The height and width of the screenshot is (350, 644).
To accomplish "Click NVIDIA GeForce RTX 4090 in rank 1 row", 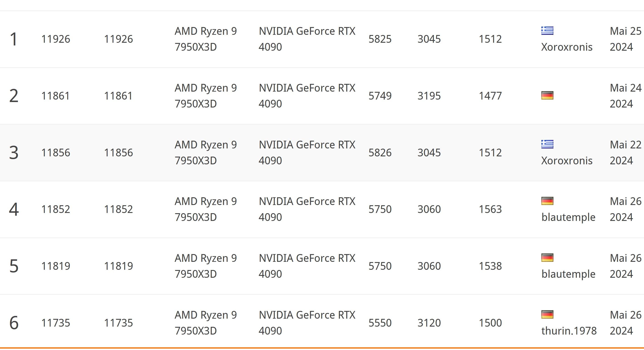I will (307, 39).
